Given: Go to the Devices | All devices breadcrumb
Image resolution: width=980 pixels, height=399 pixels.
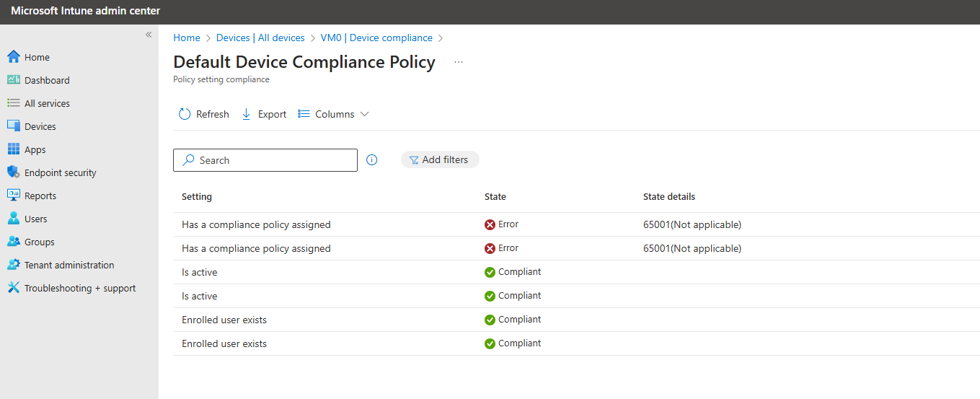Looking at the screenshot, I should click(260, 38).
